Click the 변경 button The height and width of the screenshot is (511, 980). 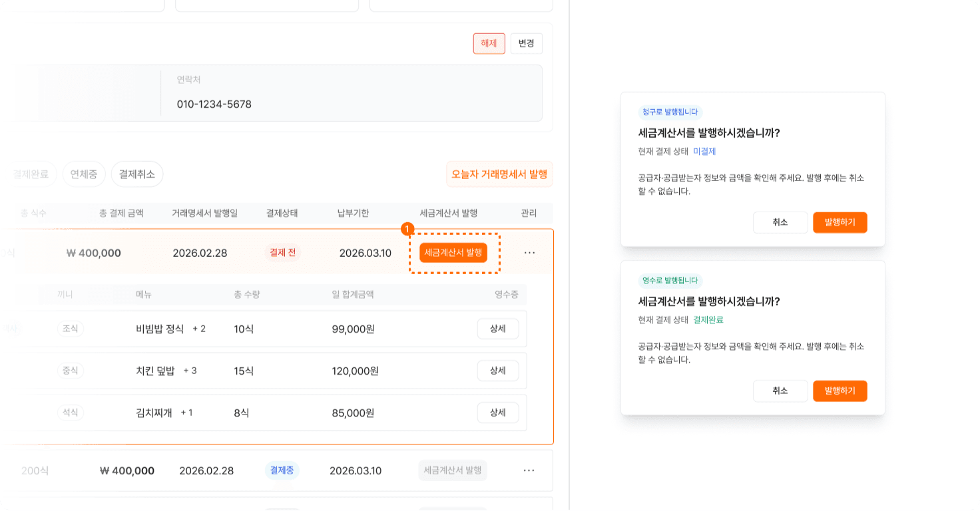527,43
